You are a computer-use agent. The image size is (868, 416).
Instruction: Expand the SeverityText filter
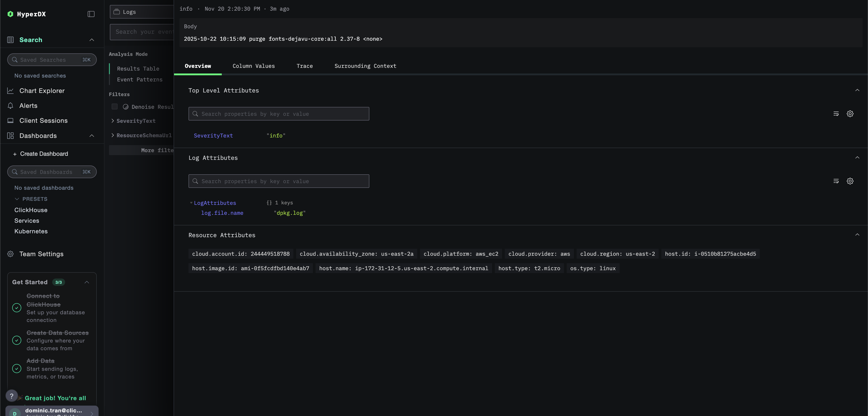tap(113, 121)
